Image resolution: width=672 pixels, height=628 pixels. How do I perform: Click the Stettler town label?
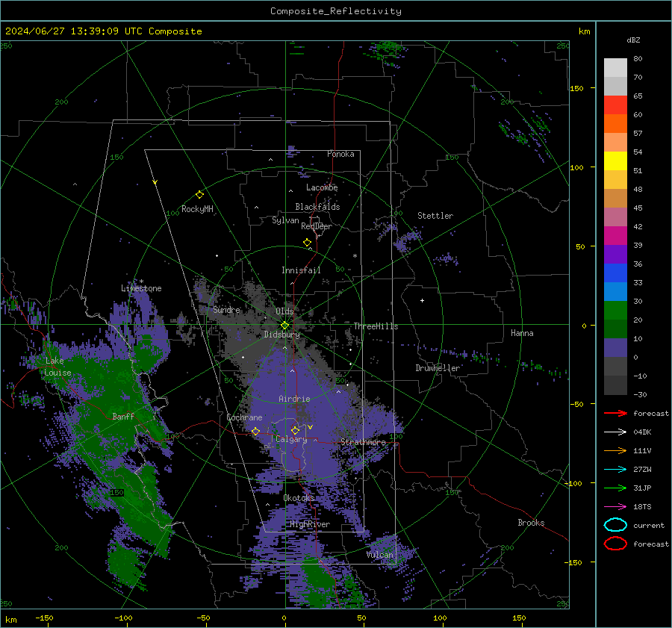click(435, 216)
